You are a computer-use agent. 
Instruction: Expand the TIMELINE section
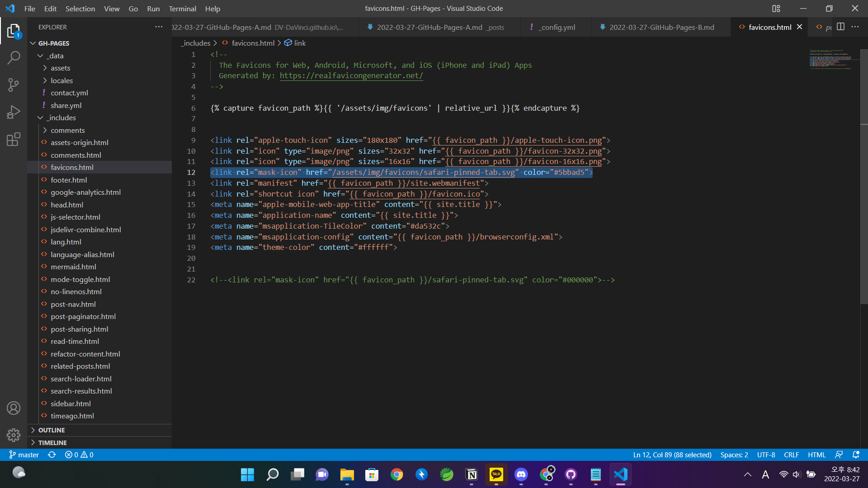point(52,443)
